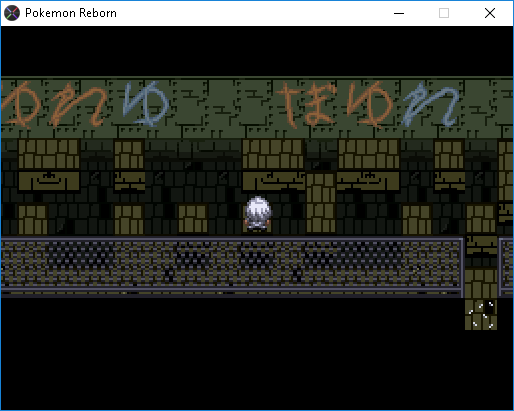The height and width of the screenshot is (411, 514).
Task: Close the Pokemon Reborn window
Action: click(x=490, y=13)
